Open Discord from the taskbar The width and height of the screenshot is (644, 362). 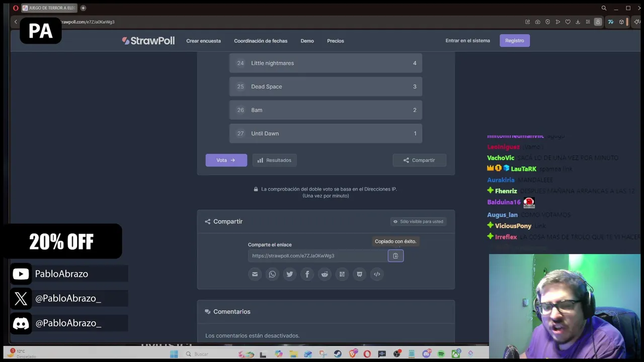pyautogui.click(x=426, y=354)
